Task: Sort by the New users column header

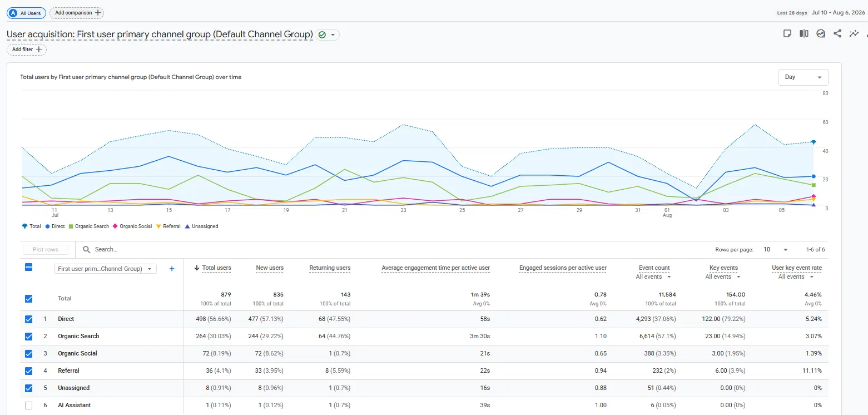Action: pyautogui.click(x=270, y=268)
